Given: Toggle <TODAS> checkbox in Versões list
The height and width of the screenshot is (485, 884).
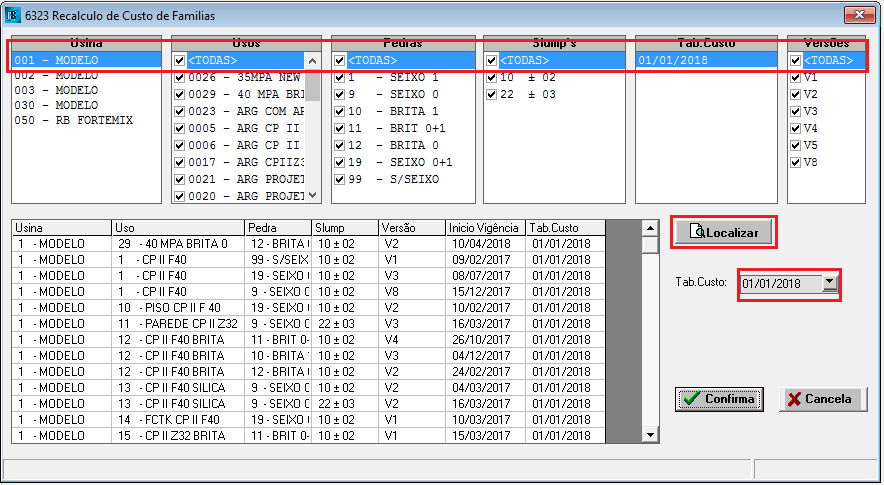Looking at the screenshot, I should point(795,60).
